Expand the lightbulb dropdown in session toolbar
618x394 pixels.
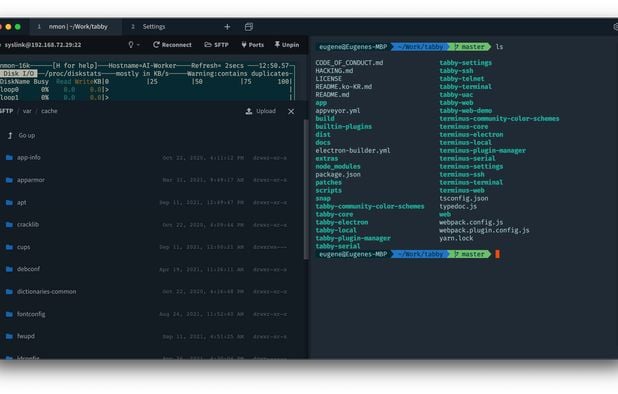[134, 45]
